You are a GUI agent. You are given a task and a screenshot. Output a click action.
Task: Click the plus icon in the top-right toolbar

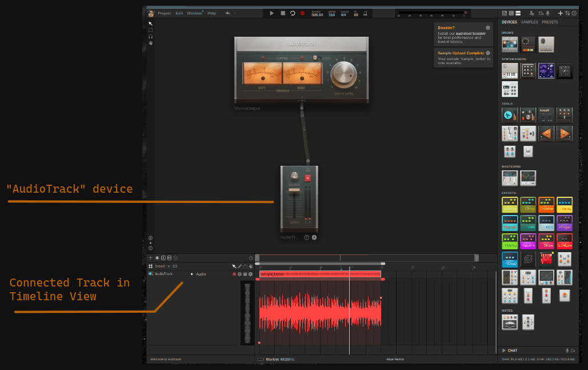[560, 13]
